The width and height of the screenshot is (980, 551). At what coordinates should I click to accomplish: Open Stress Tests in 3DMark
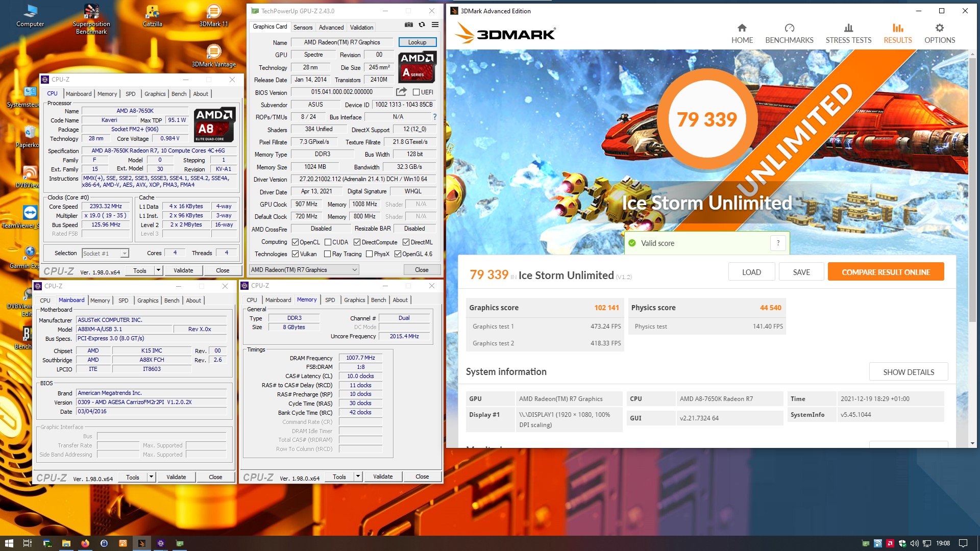(x=848, y=34)
